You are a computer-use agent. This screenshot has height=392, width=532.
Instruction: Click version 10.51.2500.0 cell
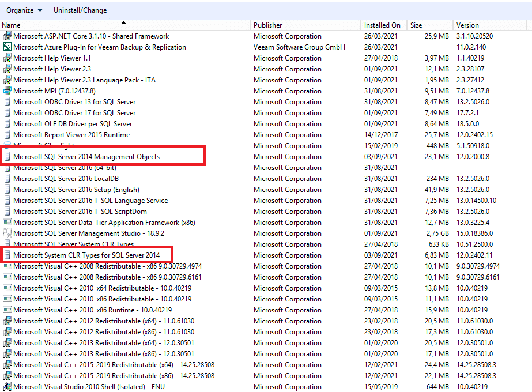tap(475, 244)
